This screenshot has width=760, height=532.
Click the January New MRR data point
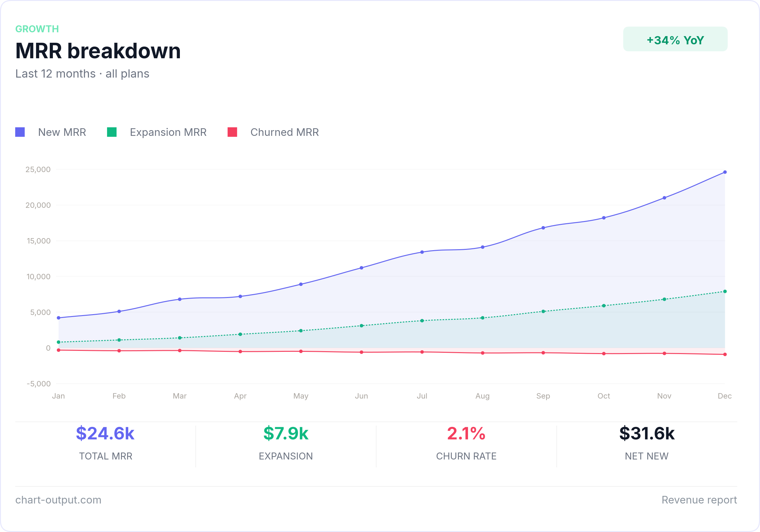tap(59, 318)
